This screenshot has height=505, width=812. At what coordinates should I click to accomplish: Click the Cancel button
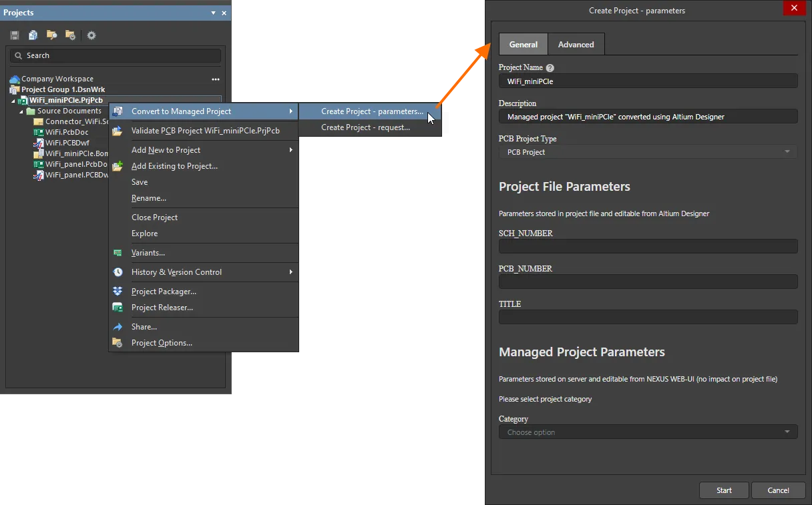point(778,490)
